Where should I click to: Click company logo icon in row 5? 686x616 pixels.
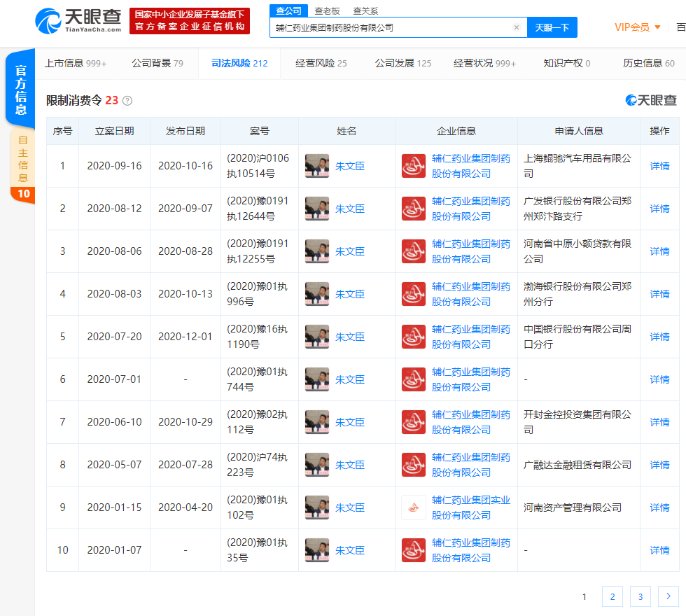[413, 337]
